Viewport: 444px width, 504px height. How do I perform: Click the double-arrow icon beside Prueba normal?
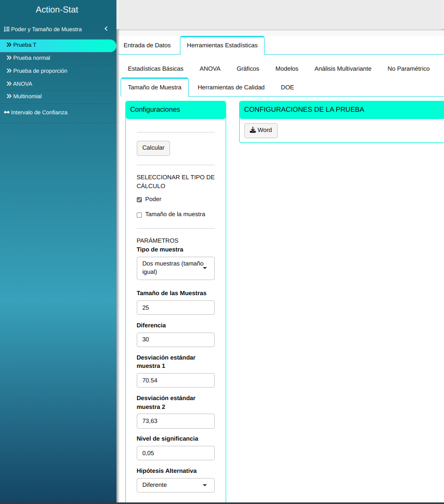[9, 58]
